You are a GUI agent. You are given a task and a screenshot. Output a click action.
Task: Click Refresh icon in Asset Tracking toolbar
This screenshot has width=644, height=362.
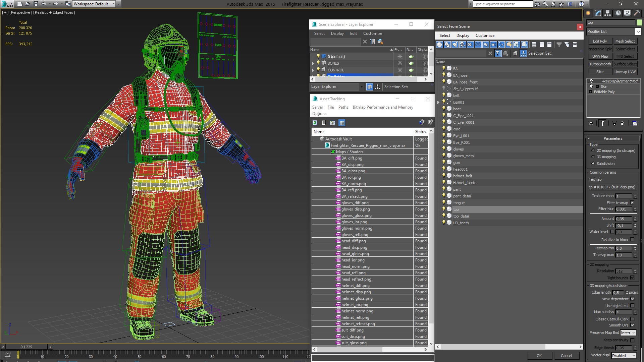(315, 123)
